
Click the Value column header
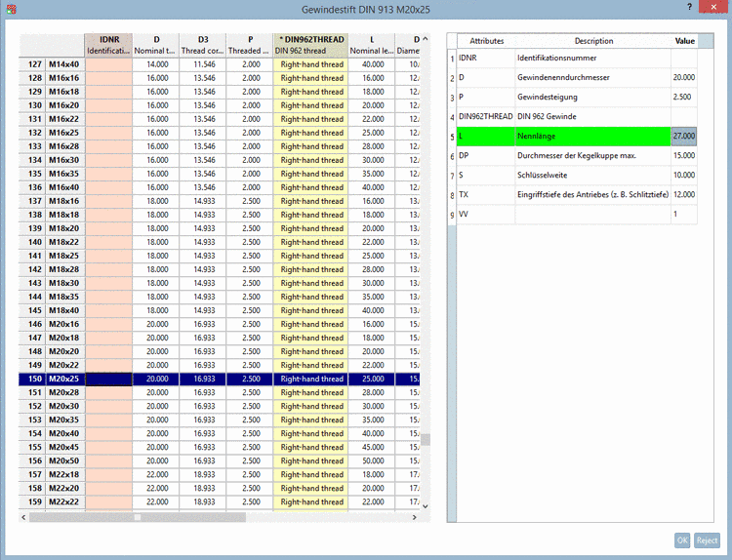684,41
